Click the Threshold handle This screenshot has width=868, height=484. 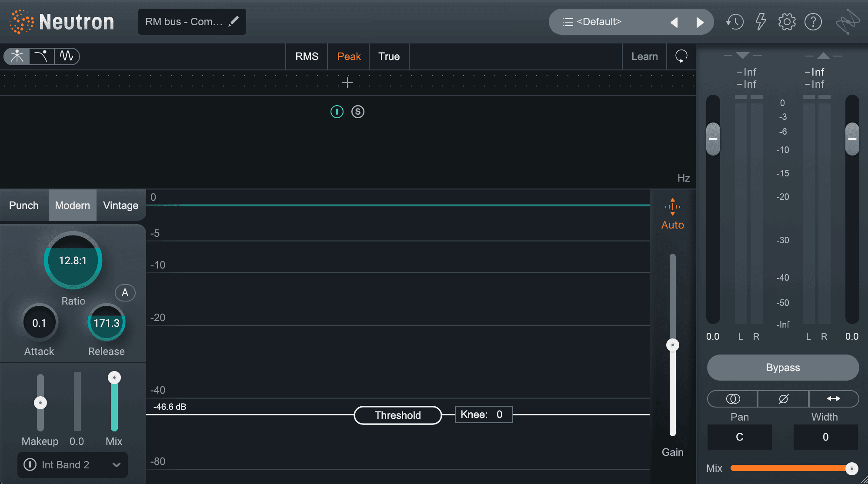[x=398, y=415]
